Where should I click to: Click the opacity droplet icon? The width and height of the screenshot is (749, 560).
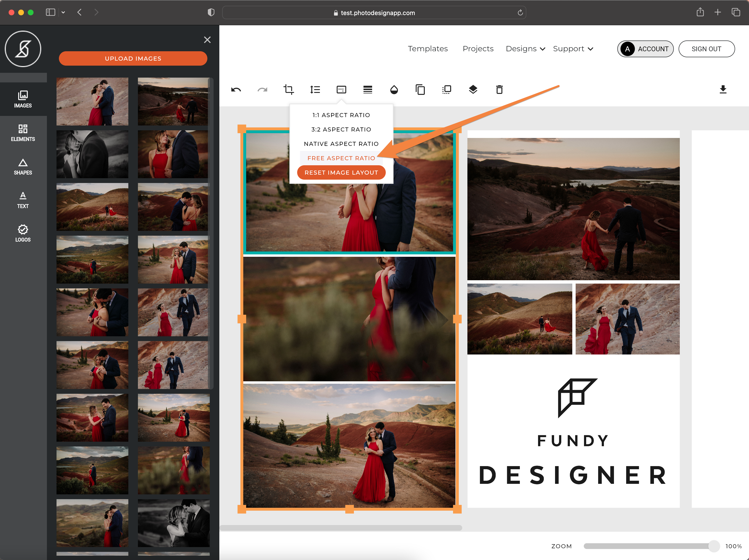pyautogui.click(x=394, y=89)
